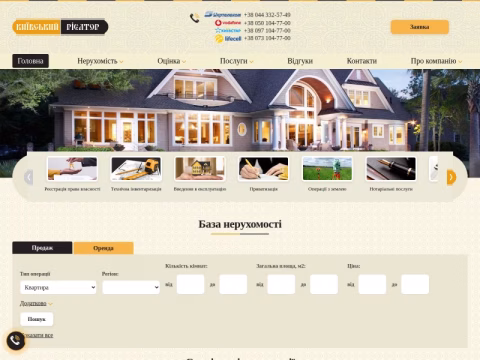Expand the Оцінка menu
Viewport: 480px width, 360px height.
coord(172,61)
